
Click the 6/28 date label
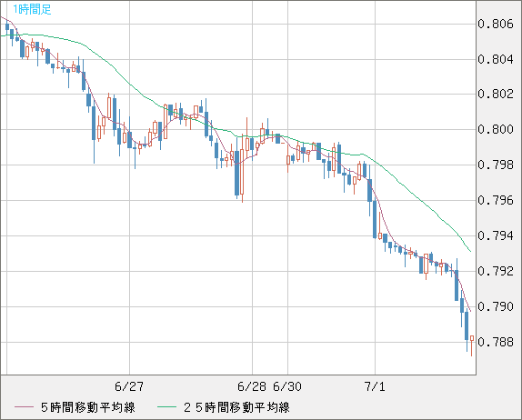click(x=252, y=386)
